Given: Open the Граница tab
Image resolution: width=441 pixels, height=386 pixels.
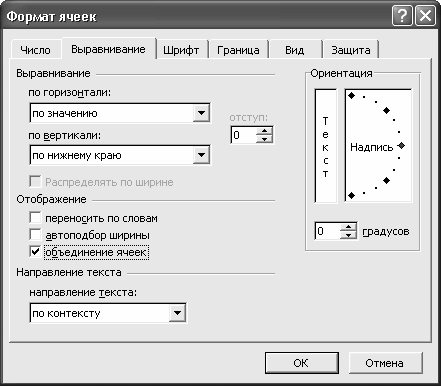Looking at the screenshot, I should coord(238,50).
